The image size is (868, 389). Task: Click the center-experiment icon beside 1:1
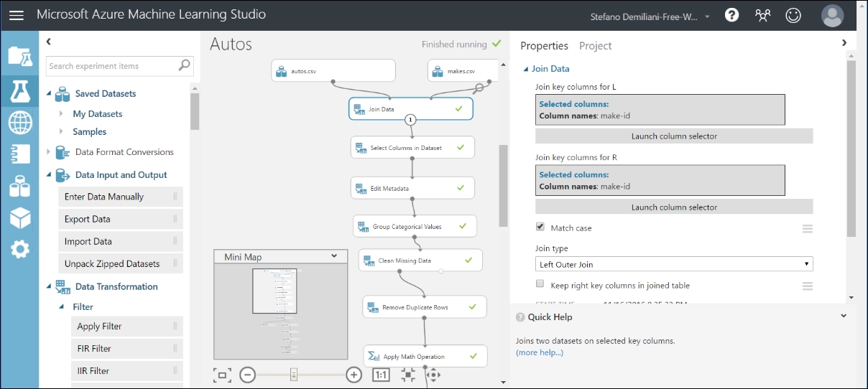[408, 375]
